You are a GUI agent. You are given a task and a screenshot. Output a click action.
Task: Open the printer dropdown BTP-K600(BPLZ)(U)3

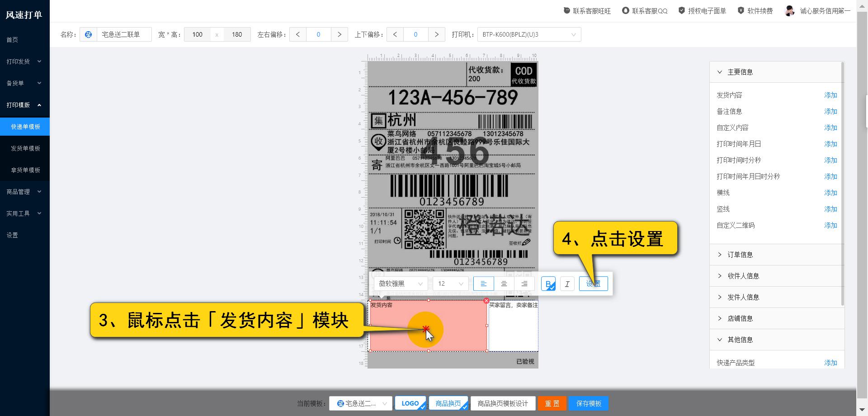529,34
